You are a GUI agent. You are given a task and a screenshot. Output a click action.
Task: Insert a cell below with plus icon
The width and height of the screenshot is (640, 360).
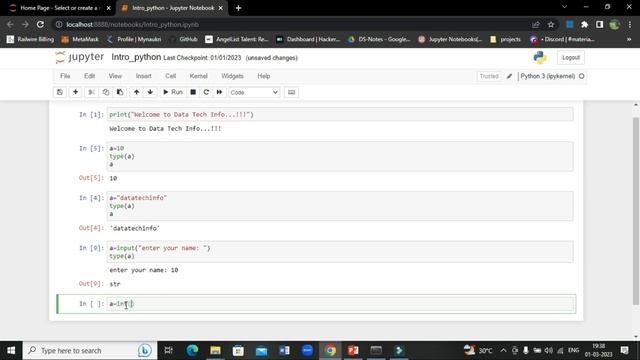click(76, 92)
